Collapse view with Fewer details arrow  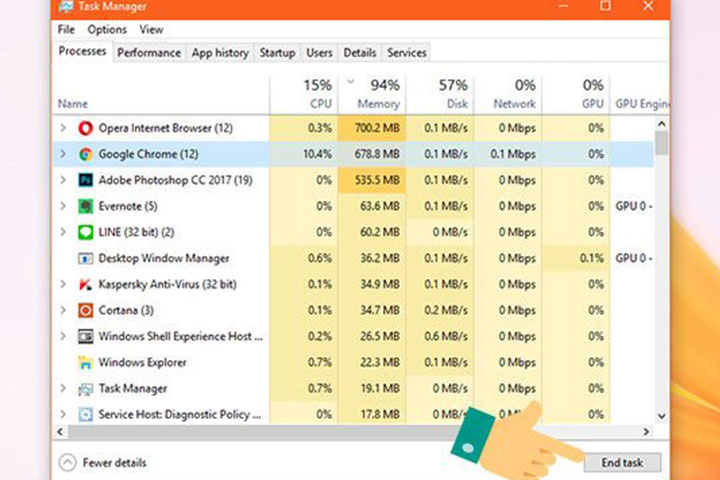click(x=68, y=463)
